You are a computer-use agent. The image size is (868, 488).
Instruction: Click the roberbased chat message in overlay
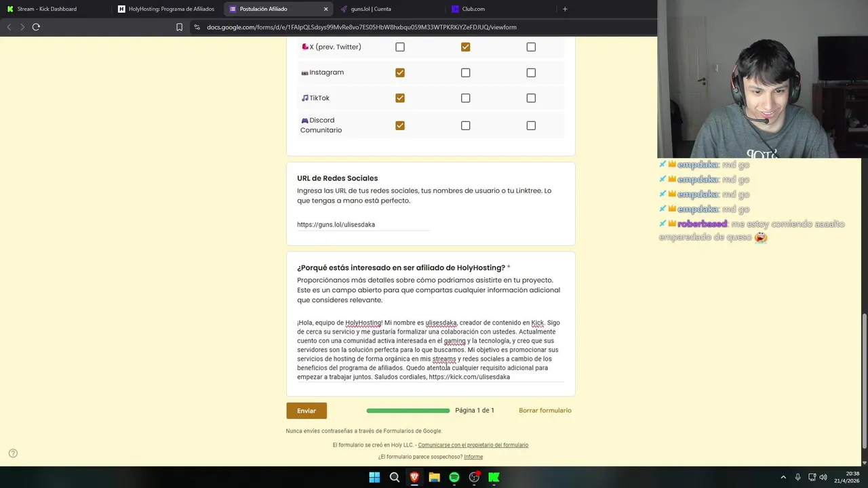click(752, 230)
